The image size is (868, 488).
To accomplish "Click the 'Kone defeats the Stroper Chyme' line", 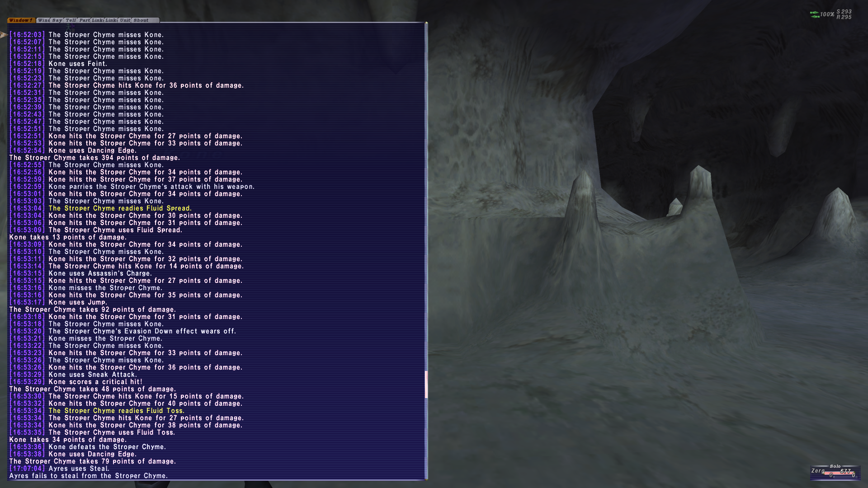I will 107,447.
